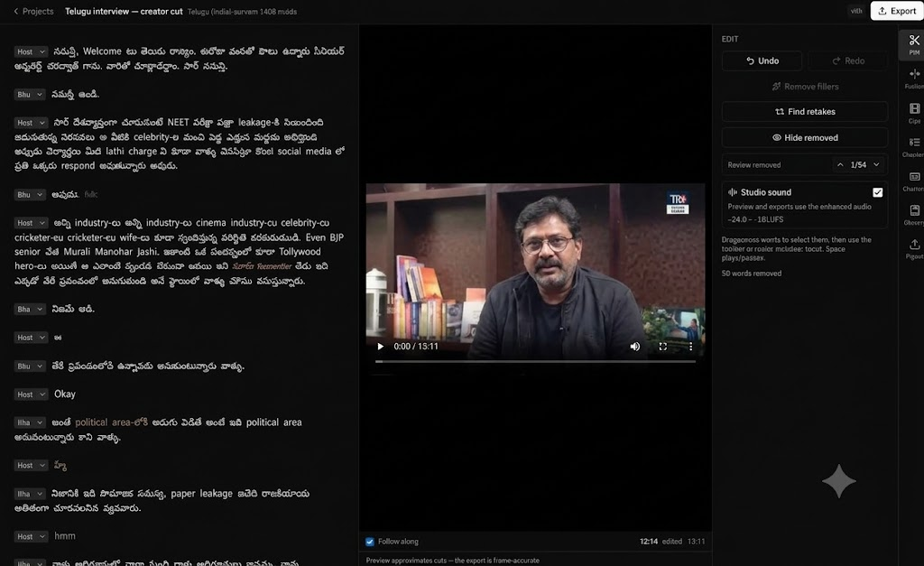
Task: Go to next removed section chevron
Action: click(x=876, y=165)
